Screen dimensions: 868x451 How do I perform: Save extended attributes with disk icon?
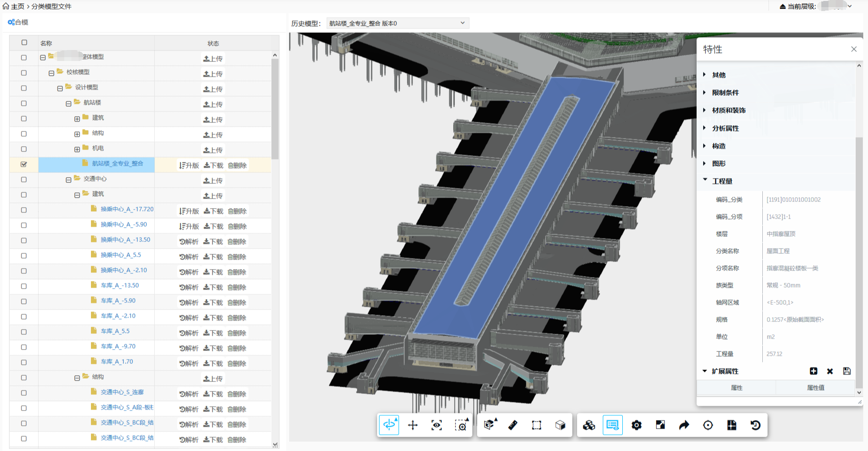pos(847,371)
